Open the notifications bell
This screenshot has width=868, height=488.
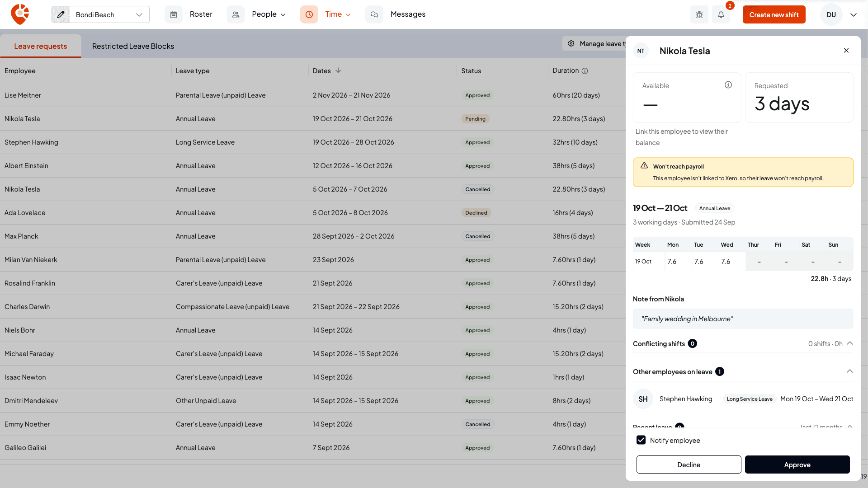tap(721, 14)
